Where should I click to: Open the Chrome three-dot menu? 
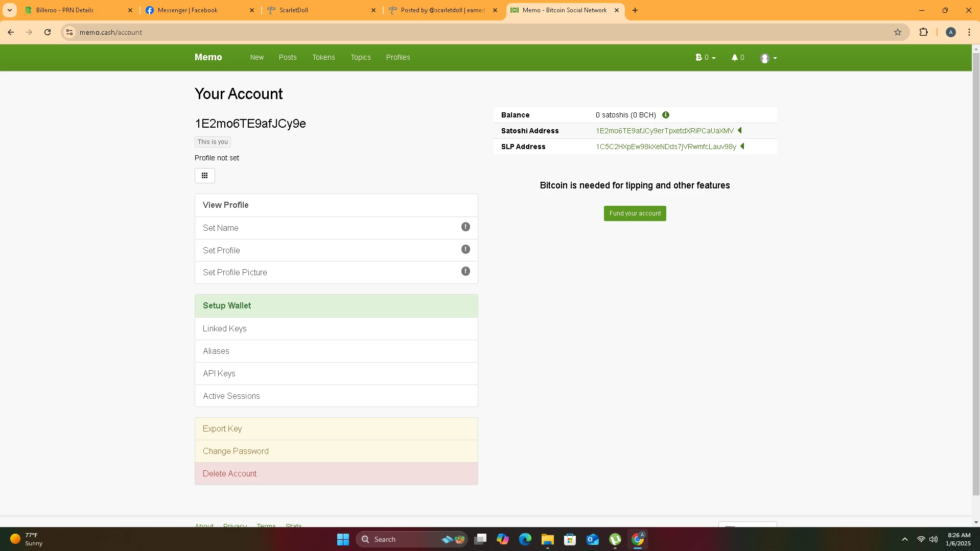(969, 32)
